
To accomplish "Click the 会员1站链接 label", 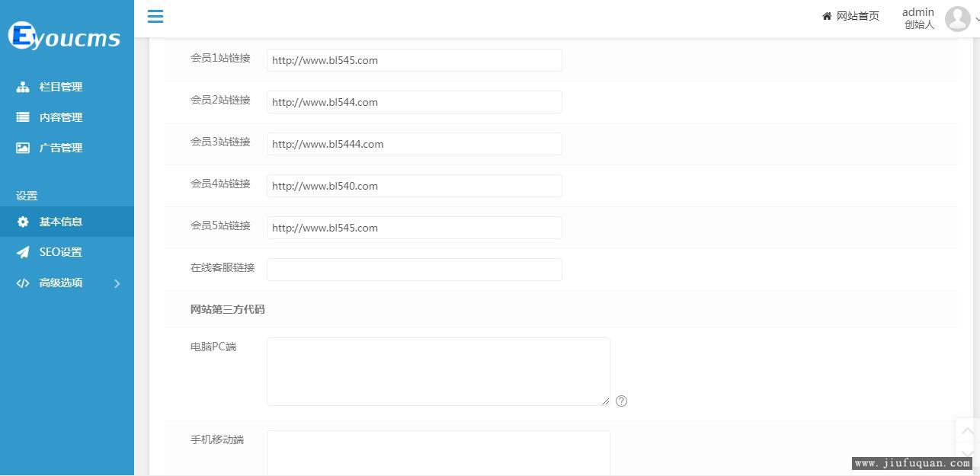I will (220, 58).
